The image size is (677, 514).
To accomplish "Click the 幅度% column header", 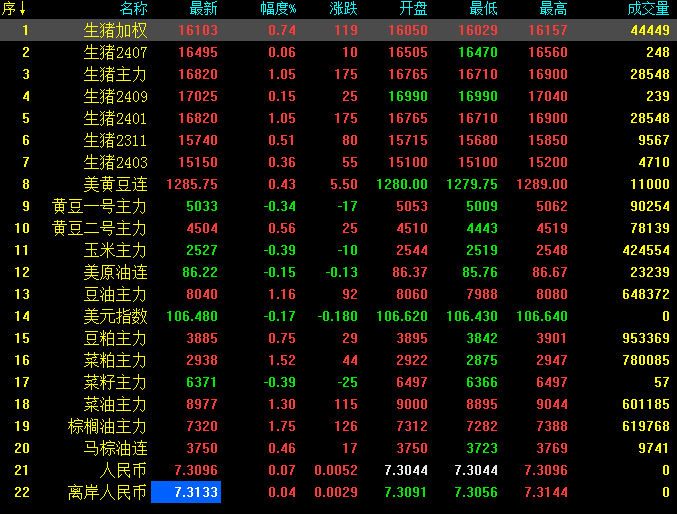I will pyautogui.click(x=278, y=9).
